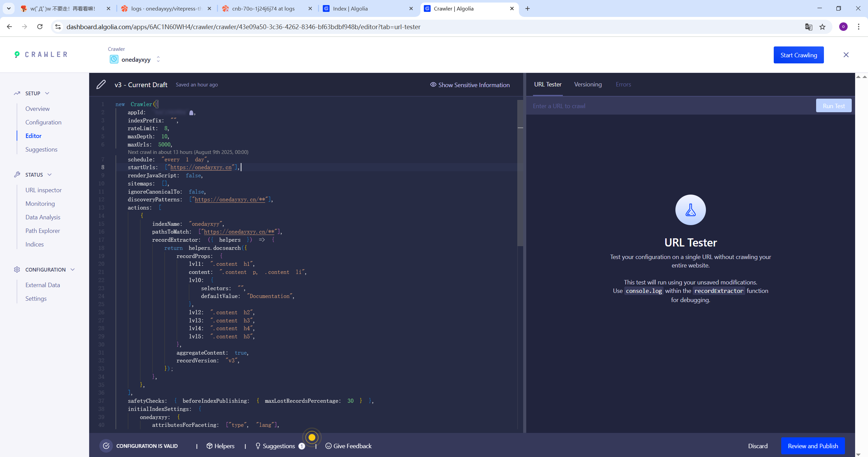Switch to the 'logs · onedayxyy/vitepress' browser tab

point(166,8)
